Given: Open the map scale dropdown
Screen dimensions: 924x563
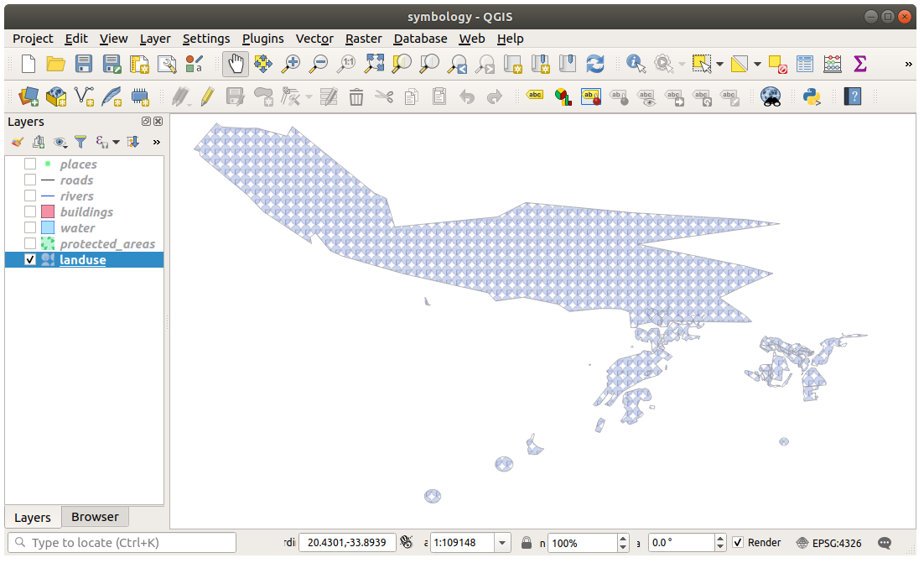Looking at the screenshot, I should coord(502,543).
